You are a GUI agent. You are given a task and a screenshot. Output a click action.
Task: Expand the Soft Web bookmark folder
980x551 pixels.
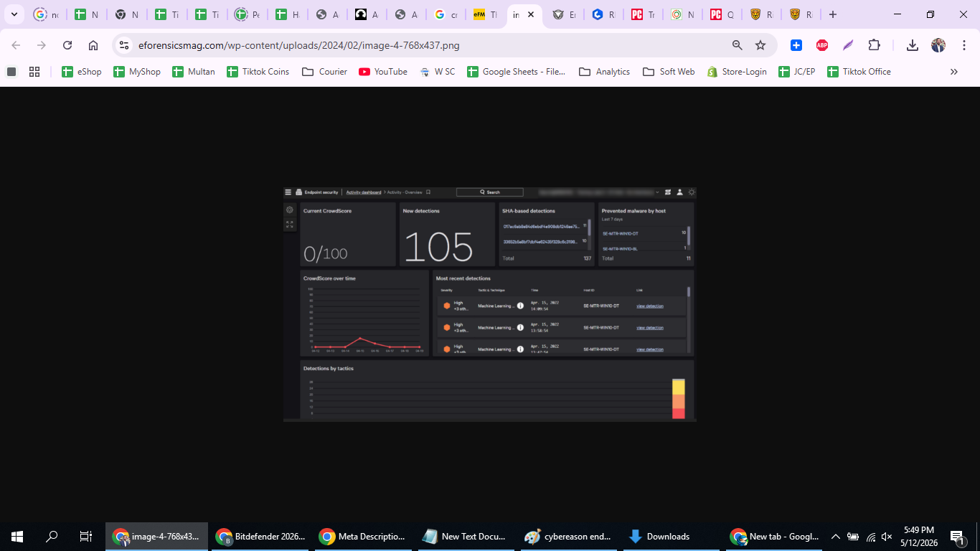click(669, 72)
